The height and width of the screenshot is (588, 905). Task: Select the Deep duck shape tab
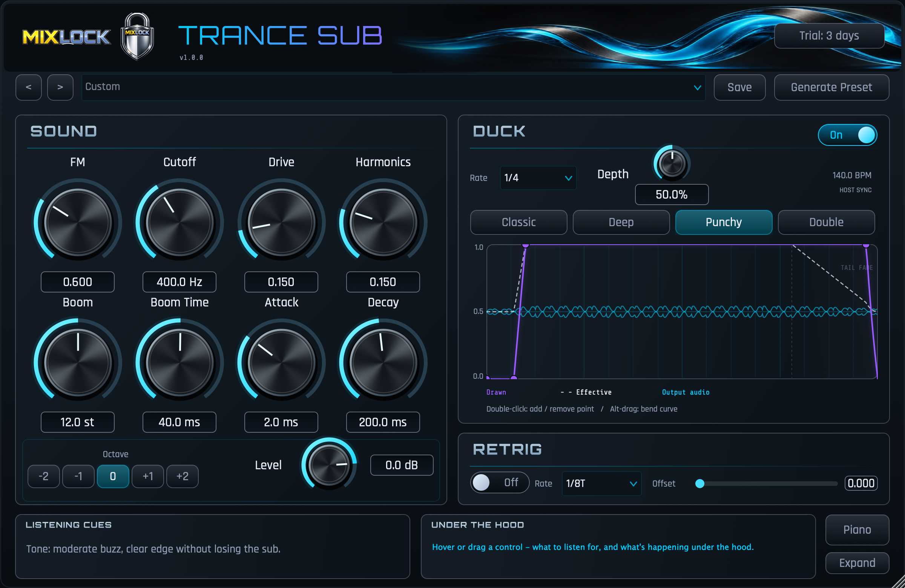point(621,222)
